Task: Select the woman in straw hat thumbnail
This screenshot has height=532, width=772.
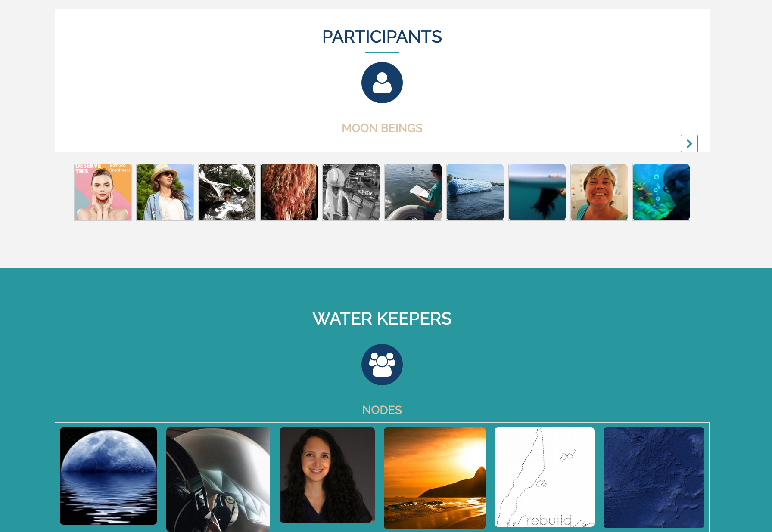Action: (165, 192)
